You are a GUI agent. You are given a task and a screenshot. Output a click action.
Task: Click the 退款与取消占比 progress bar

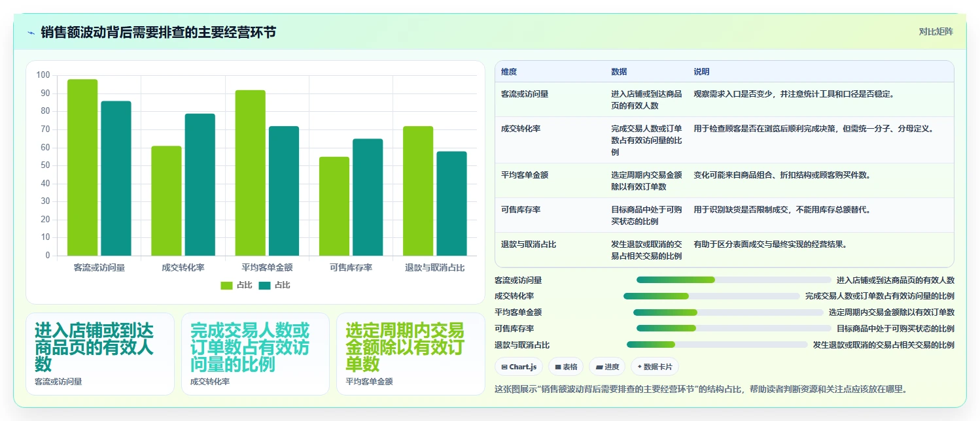[717, 345]
